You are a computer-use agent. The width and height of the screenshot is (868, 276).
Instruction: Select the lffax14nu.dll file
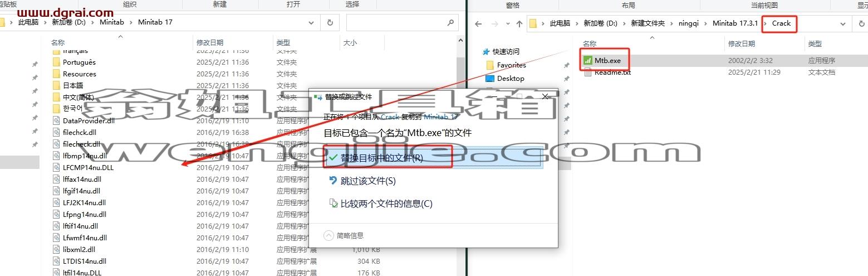(x=82, y=179)
